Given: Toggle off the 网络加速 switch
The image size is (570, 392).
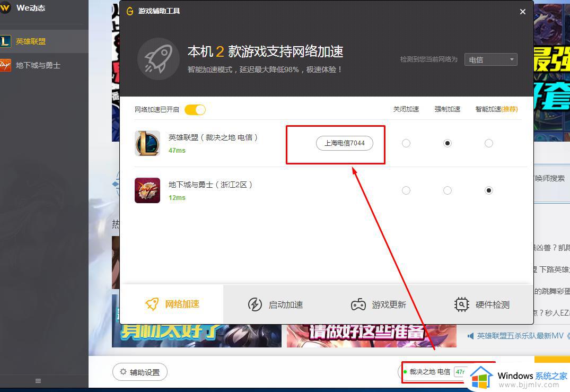Looking at the screenshot, I should tap(195, 109).
